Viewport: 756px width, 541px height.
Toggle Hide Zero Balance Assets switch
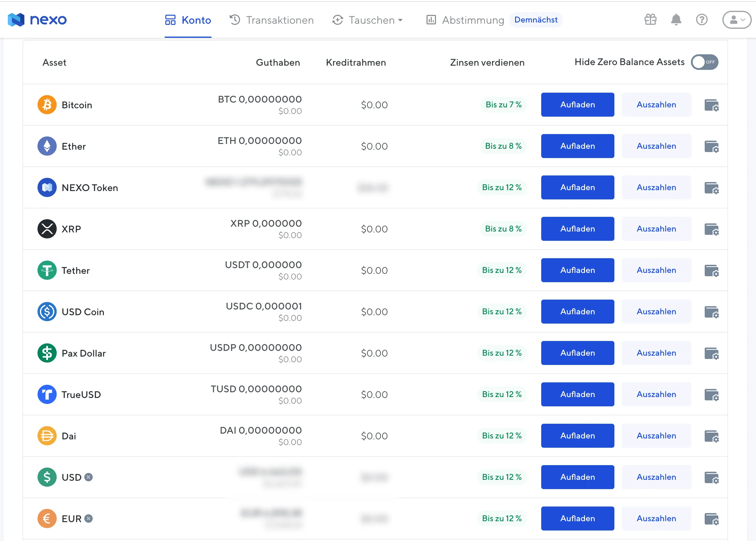(704, 62)
